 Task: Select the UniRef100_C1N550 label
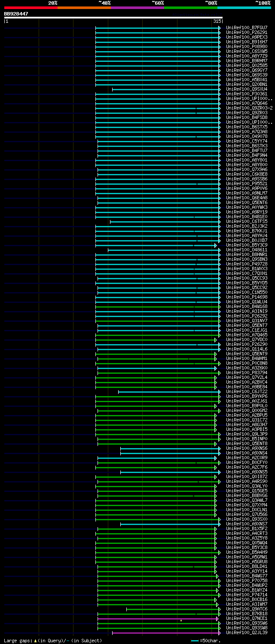(x=247, y=292)
